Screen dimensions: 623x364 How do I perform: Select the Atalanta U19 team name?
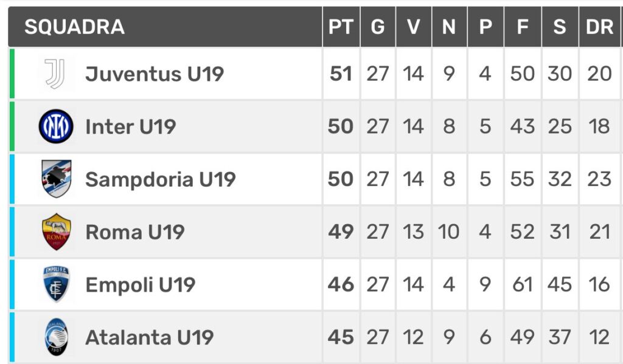pyautogui.click(x=150, y=337)
